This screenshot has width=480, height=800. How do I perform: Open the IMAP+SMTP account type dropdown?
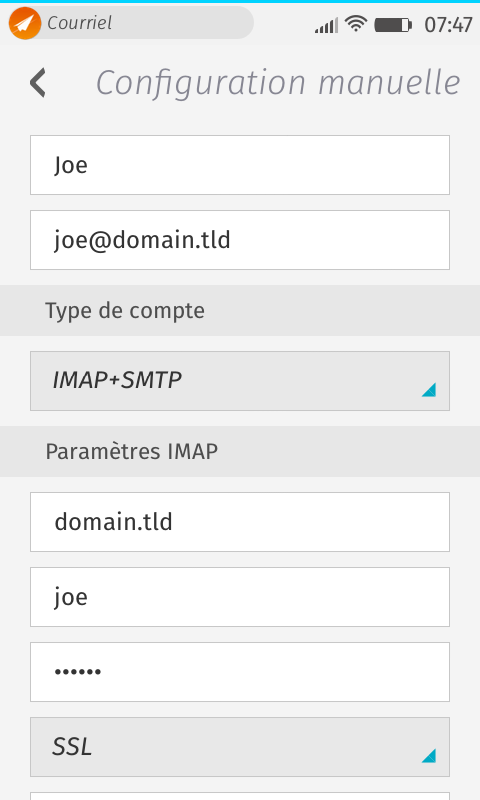coord(240,381)
